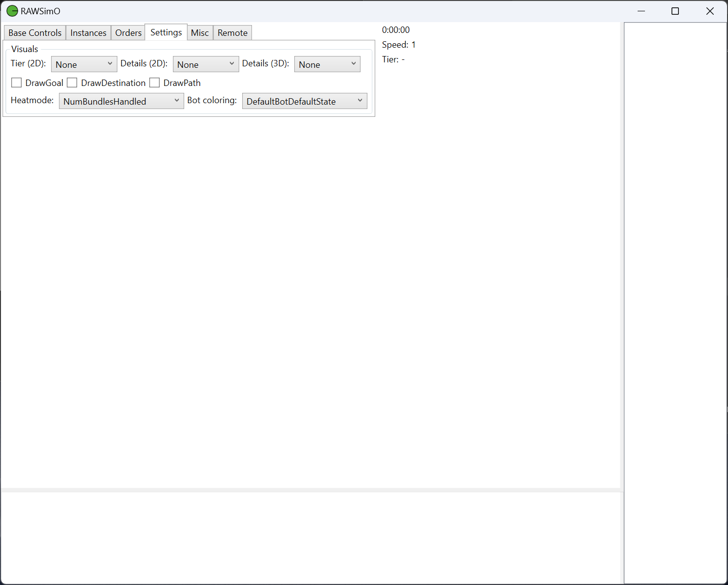This screenshot has height=585, width=728.
Task: Click the 0:00:00 simulation time text
Action: pos(396,30)
